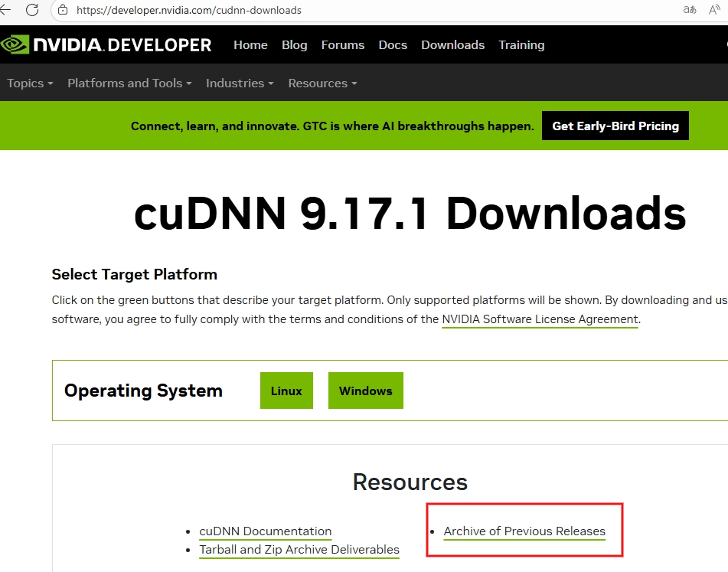
Task: Click the cuDNN 9.17.1 Downloads heading
Action: [410, 213]
